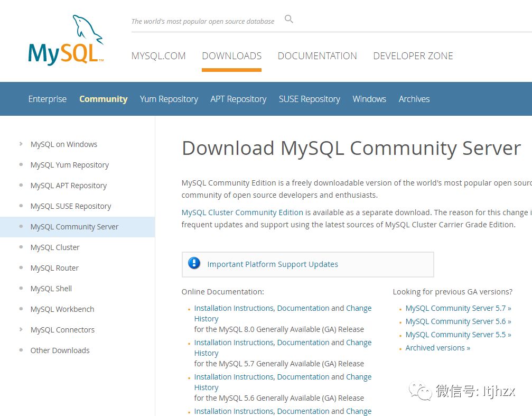Viewport: 532px width, 416px height.
Task: Open Other Downloads sidebar item
Action: (60, 350)
